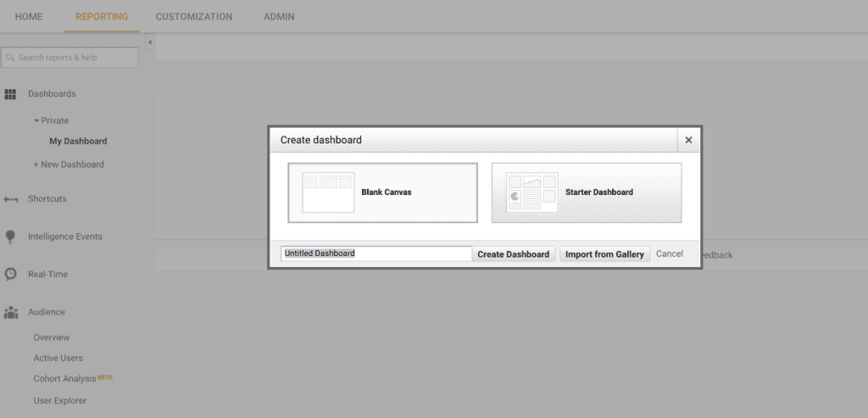Open the Dashboards grid icon
The image size is (868, 418).
coord(10,94)
